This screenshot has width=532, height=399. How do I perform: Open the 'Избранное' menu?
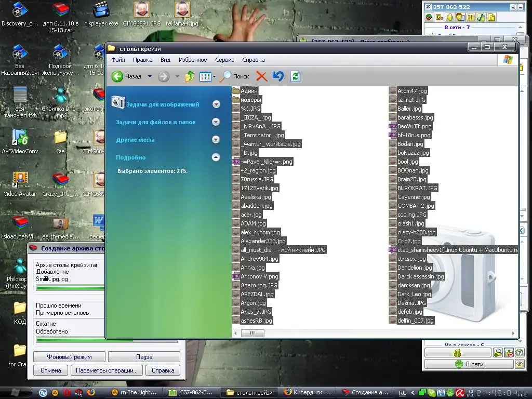pyautogui.click(x=192, y=60)
